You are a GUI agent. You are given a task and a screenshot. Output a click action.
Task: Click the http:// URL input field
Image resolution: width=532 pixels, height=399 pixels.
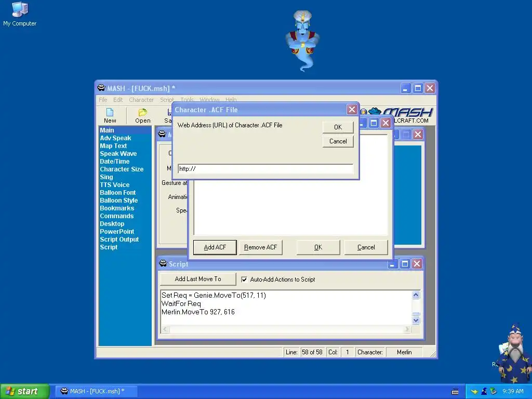coord(265,169)
